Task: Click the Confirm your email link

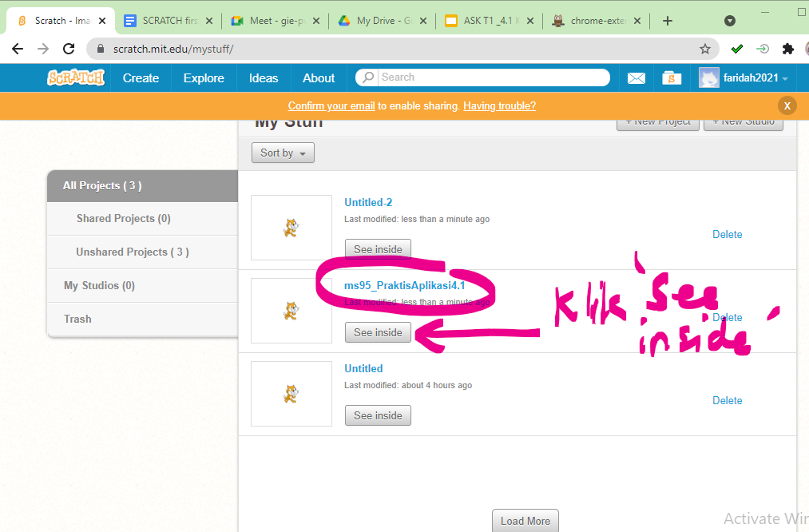Action: (x=331, y=105)
